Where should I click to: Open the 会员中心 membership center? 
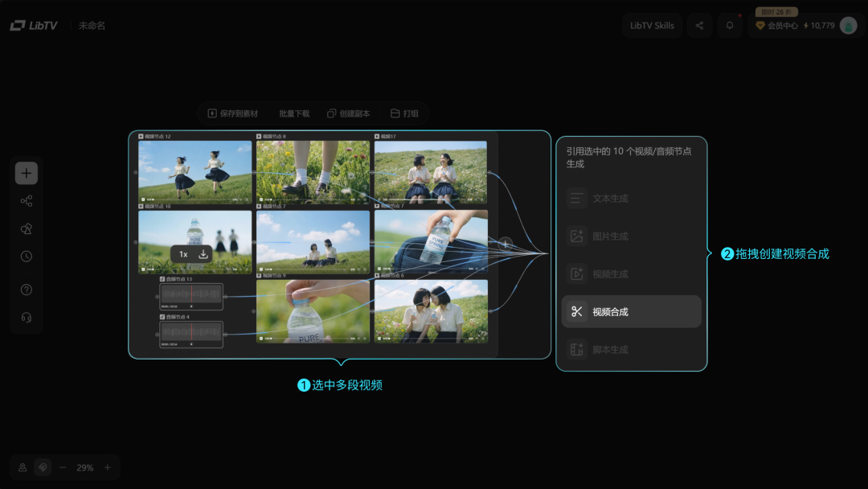776,26
